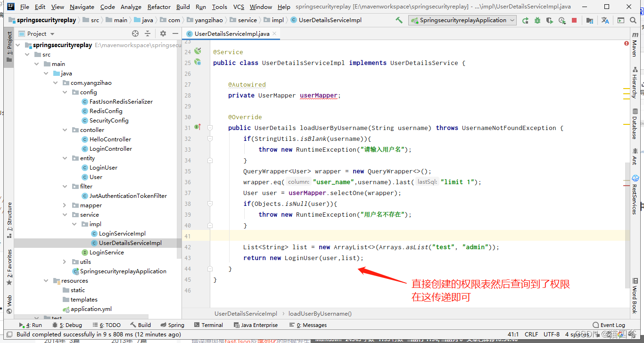Open the 5: Debug tool window
644x343 pixels.
click(67, 325)
